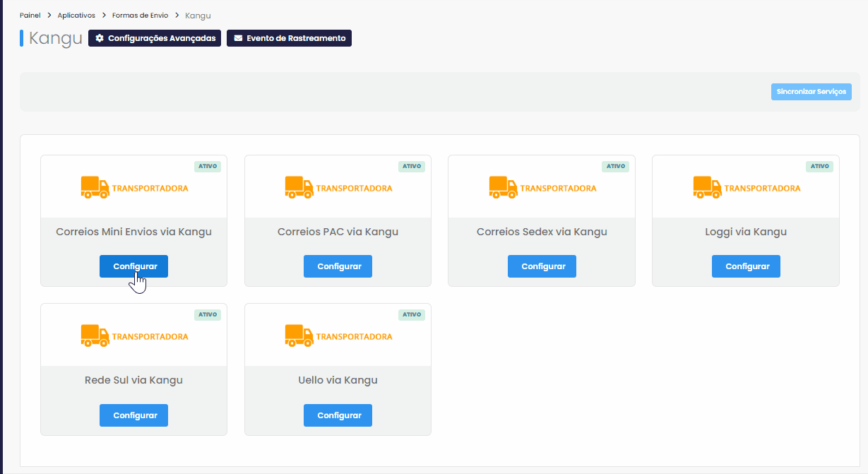
Task: Configure Correios PAC via Kangu
Action: click(x=338, y=266)
